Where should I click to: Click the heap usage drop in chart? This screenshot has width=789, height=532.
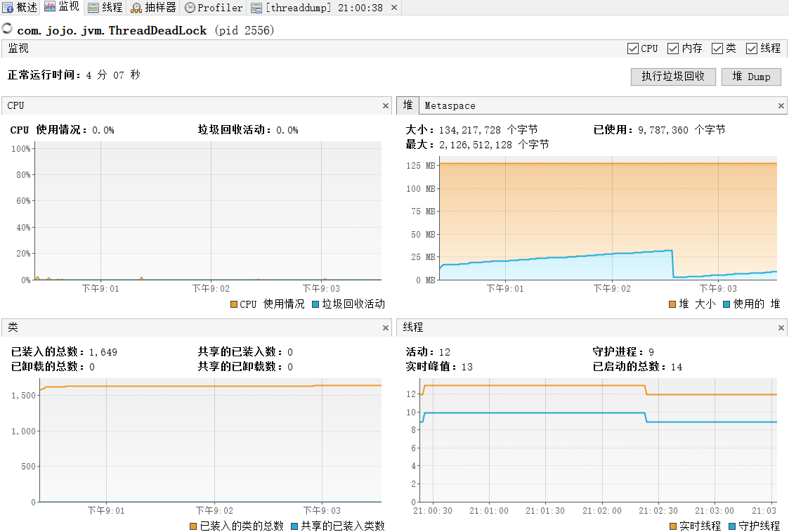tap(673, 264)
